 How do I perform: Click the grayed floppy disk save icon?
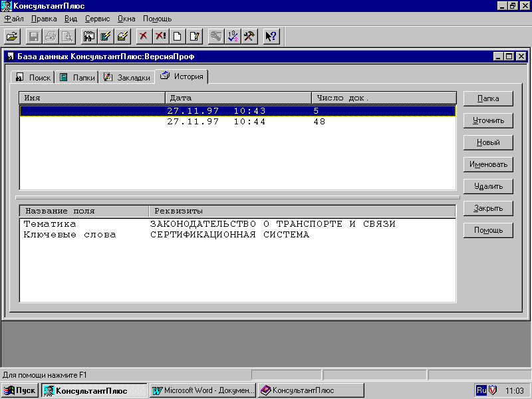click(34, 36)
